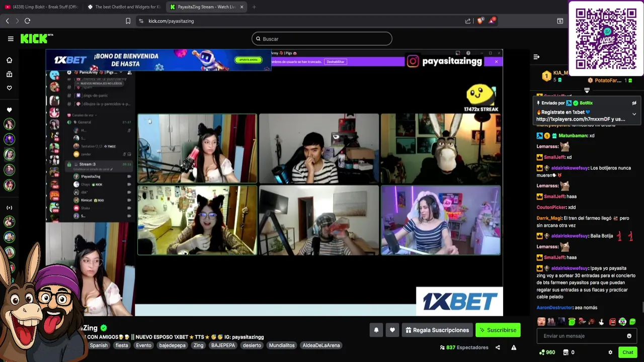Select the desierto tag
644x362 pixels.
tap(252, 345)
